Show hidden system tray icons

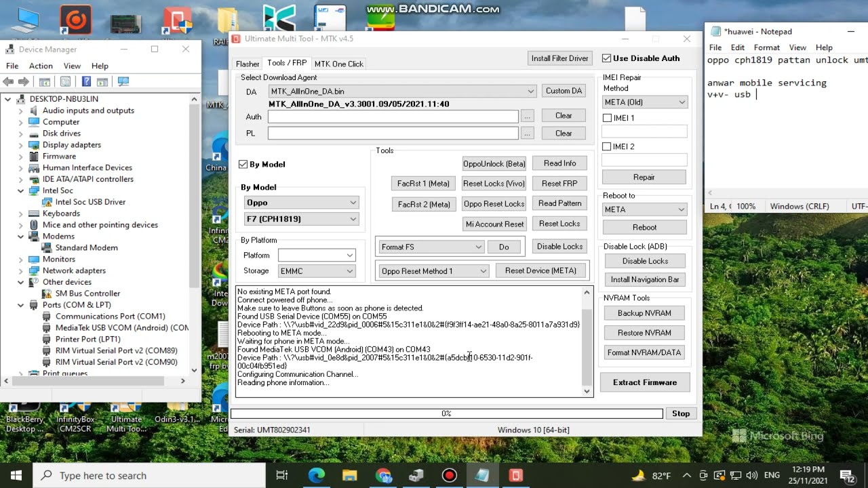coord(687,475)
